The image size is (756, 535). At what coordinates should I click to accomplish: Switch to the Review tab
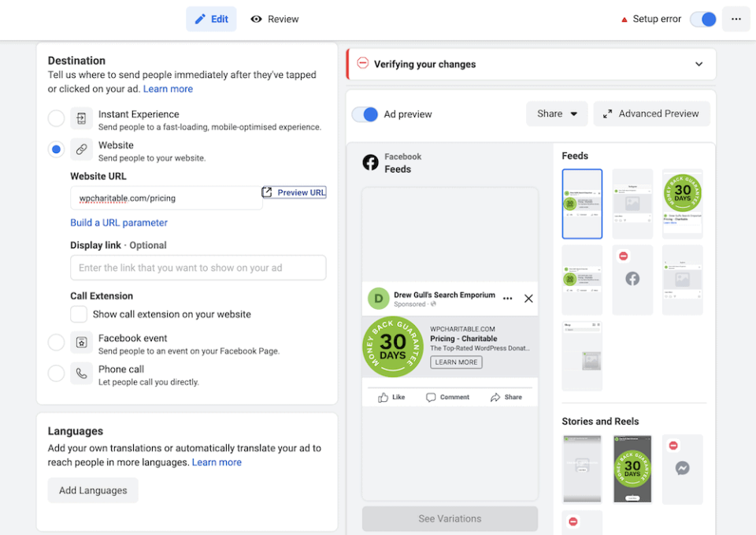point(275,19)
